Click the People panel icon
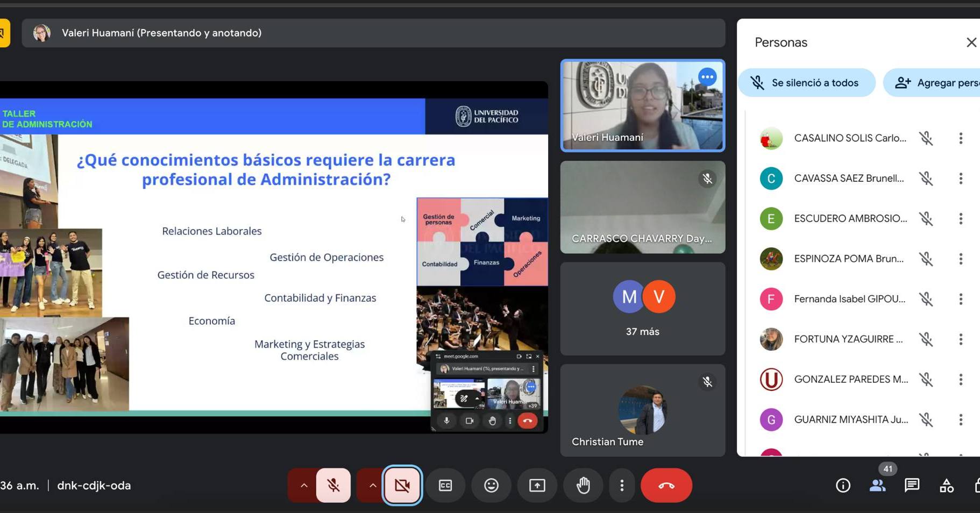The height and width of the screenshot is (513, 980). click(x=877, y=486)
